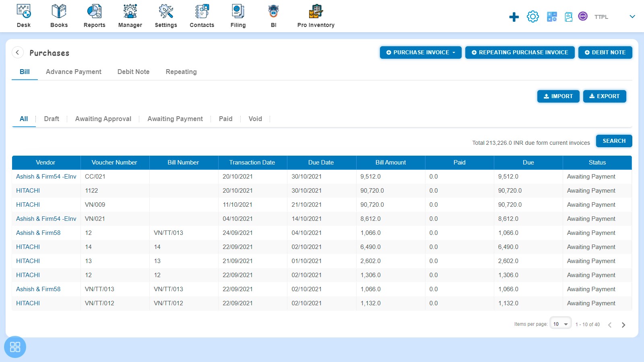Click the Export button

coord(605,96)
